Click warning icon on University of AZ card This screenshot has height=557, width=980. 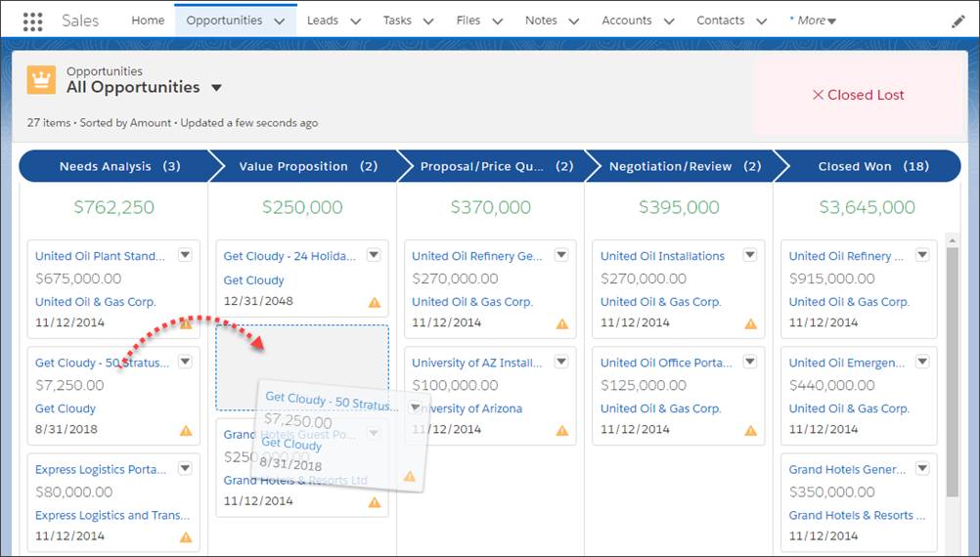562,431
